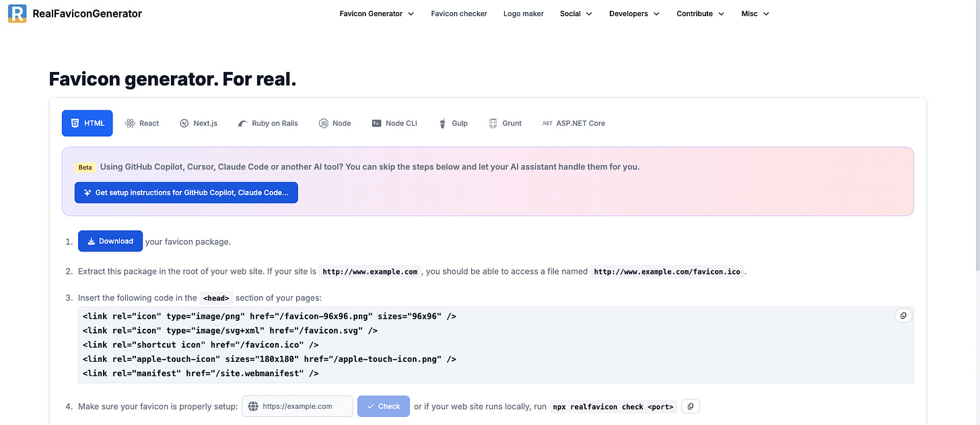Click the npx realfavicon check <port> code
Image resolution: width=980 pixels, height=425 pixels.
click(x=613, y=407)
